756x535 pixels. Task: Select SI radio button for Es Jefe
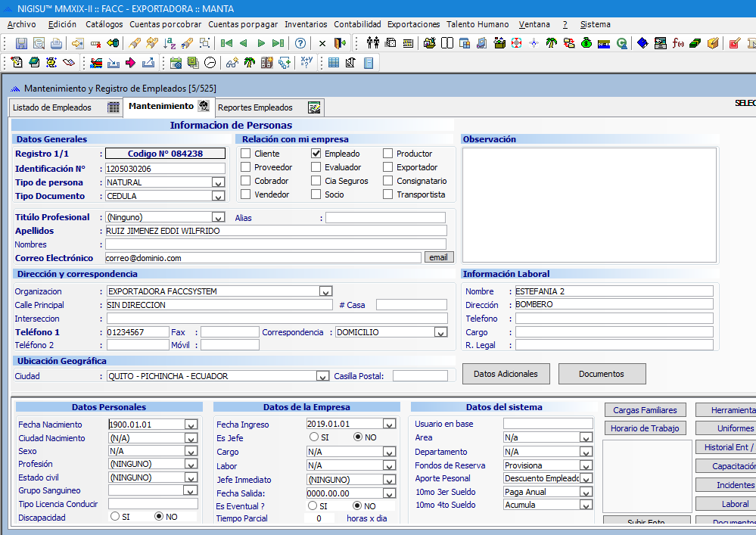point(314,437)
